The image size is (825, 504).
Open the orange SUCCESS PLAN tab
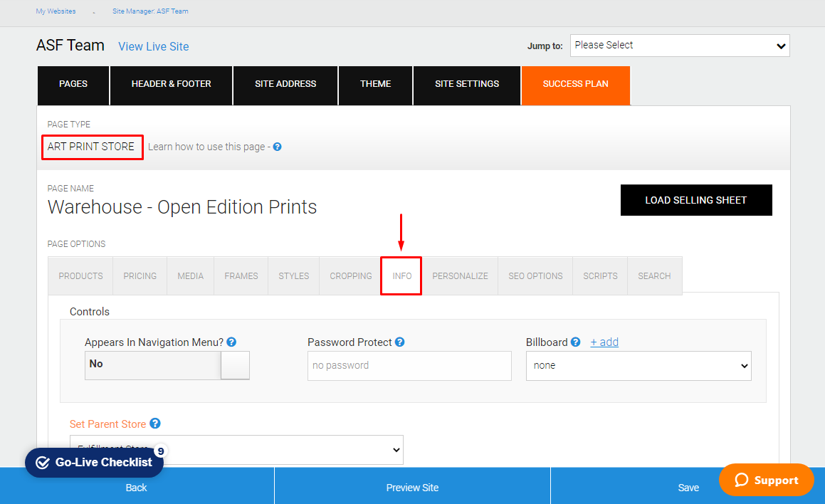pos(575,84)
